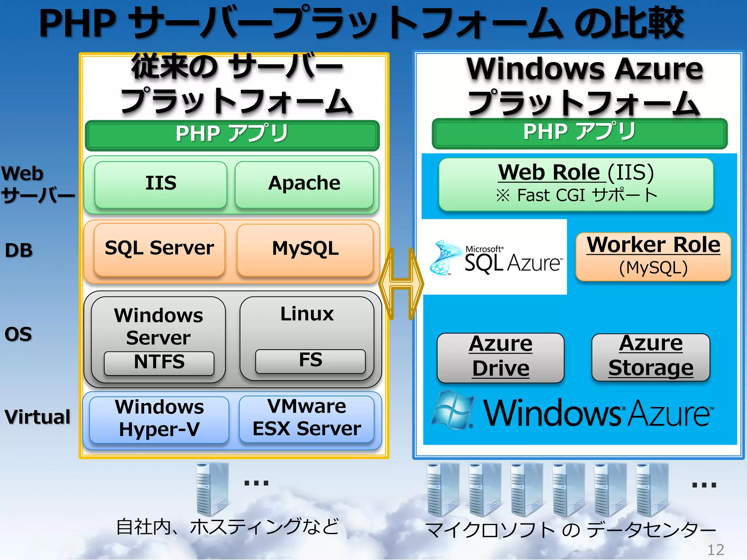Click the left PHP アプリ green bar
The width and height of the screenshot is (747, 560).
(x=232, y=135)
